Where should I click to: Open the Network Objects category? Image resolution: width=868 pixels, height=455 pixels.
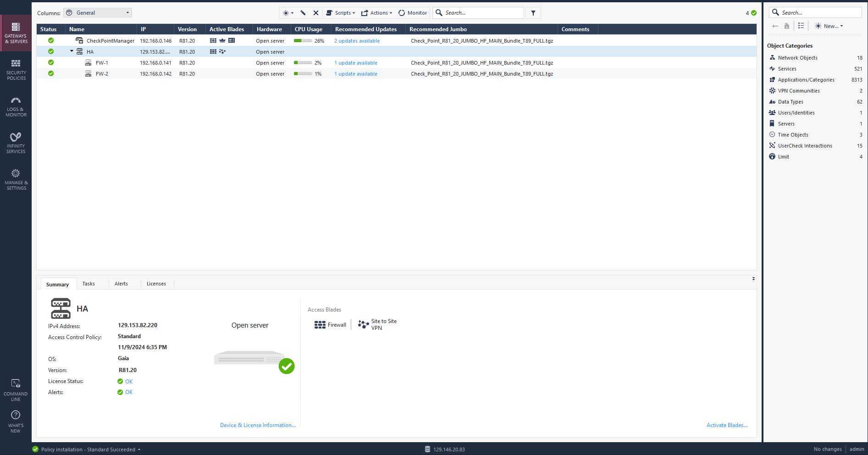coord(815,58)
